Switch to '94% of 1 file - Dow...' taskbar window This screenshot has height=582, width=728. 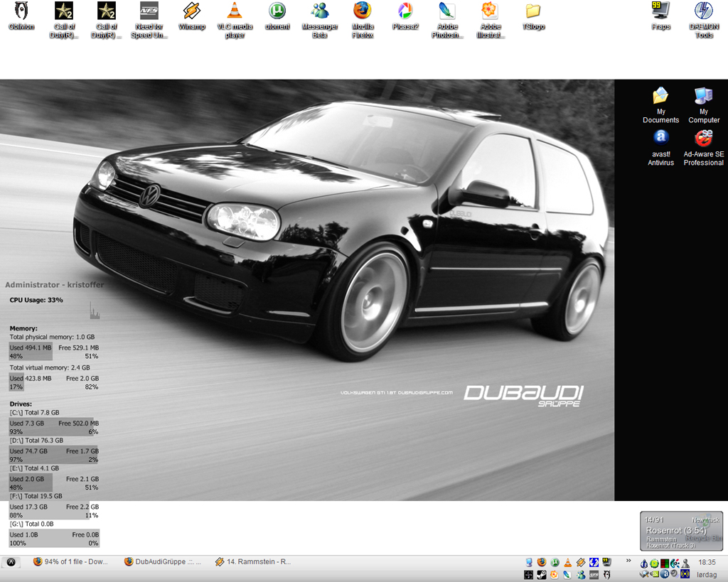pos(70,561)
